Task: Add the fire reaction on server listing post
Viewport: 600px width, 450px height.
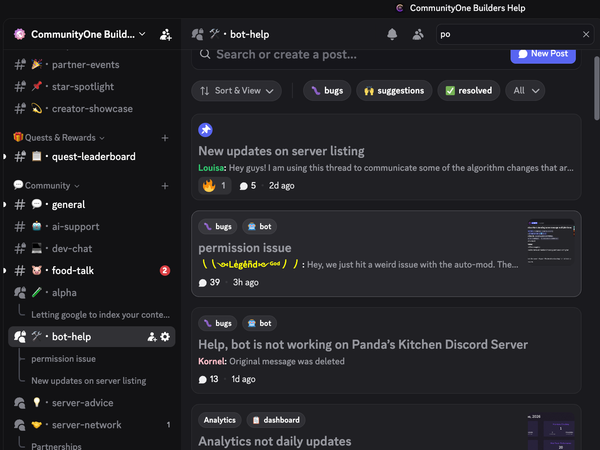Action: [x=215, y=186]
